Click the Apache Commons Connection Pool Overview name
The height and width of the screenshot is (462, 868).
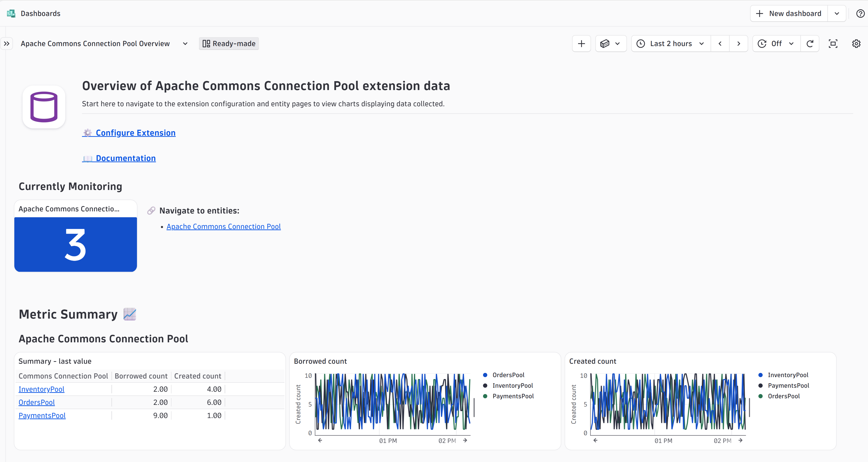95,43
